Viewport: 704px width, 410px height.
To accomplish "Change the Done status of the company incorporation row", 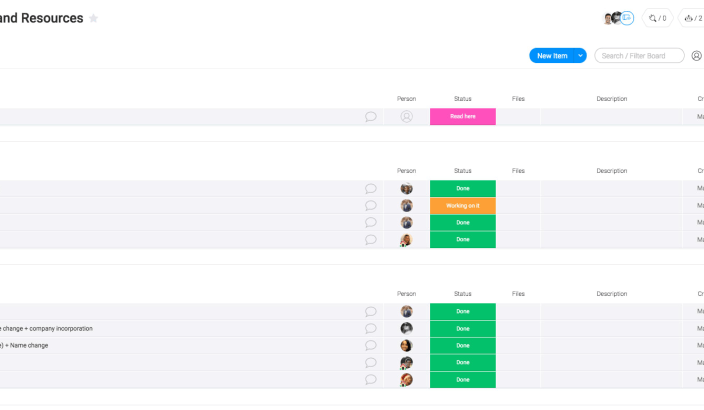I will click(462, 329).
